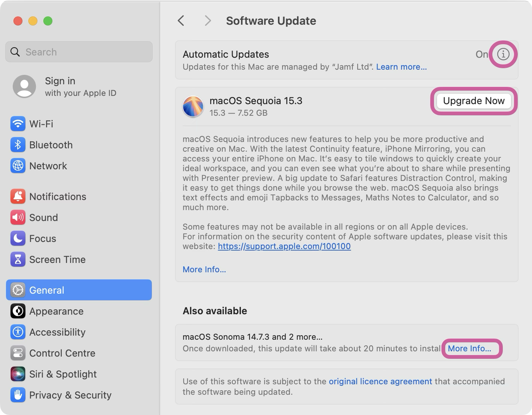This screenshot has height=415, width=532.
Task: Open the Appearance icon
Action: point(18,311)
